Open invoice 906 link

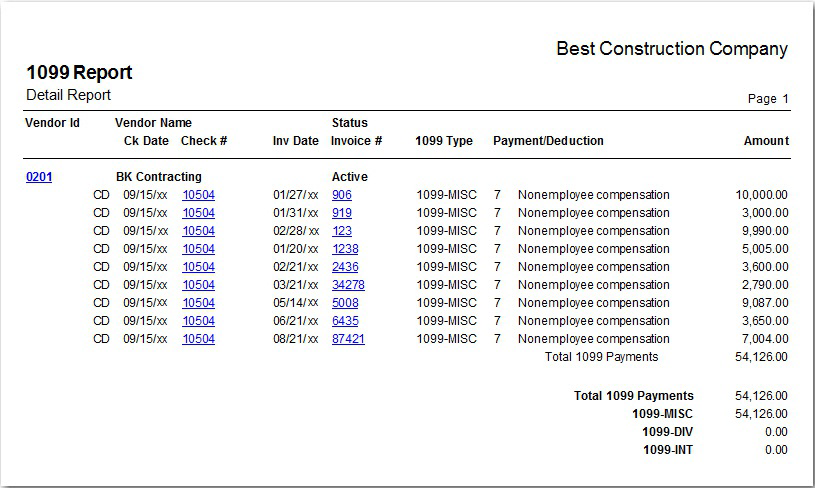341,195
